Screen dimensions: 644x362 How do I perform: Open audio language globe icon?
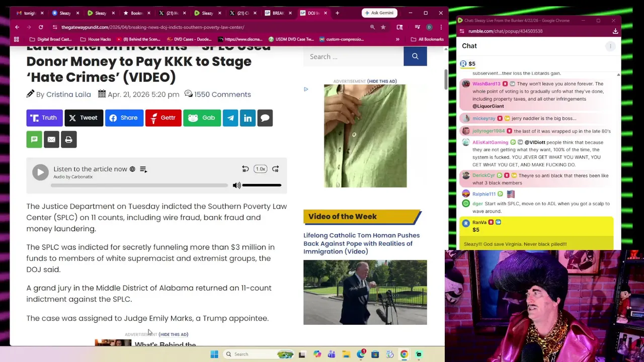point(132,169)
